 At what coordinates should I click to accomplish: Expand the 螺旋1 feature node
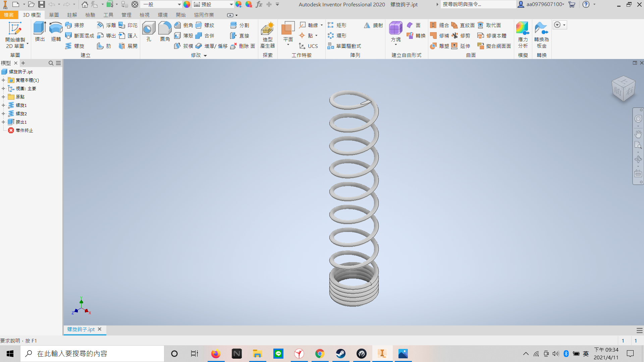point(3,105)
